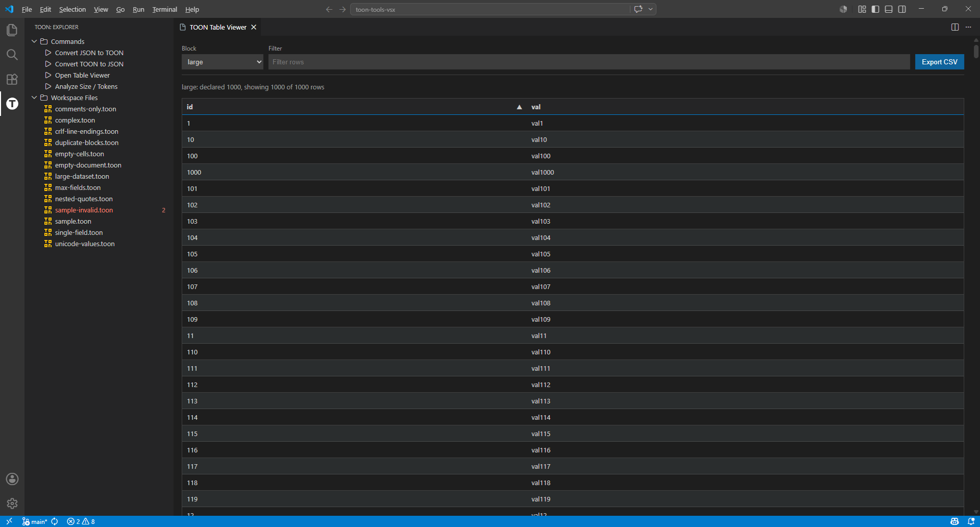Go back using navigation arrow
980x527 pixels.
pyautogui.click(x=329, y=9)
